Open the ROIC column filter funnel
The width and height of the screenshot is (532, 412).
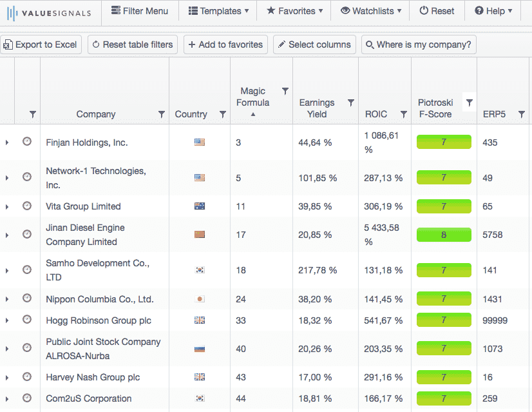[x=404, y=115]
